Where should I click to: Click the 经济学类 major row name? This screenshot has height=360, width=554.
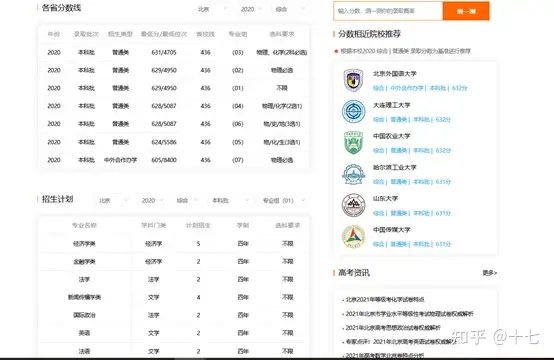(84, 243)
